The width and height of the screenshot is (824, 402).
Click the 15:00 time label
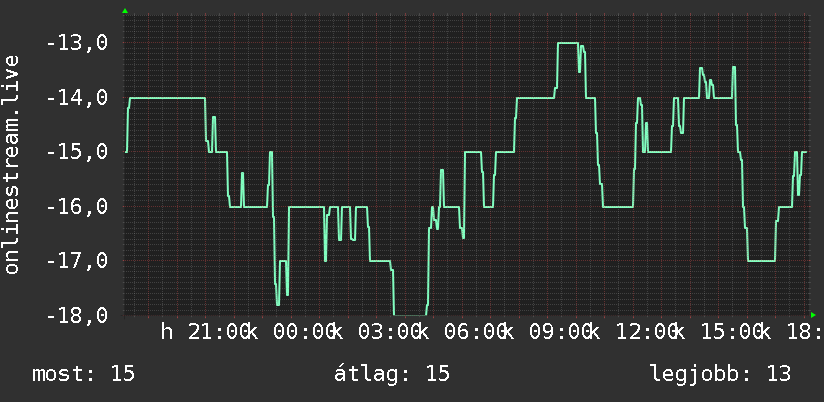[732, 332]
